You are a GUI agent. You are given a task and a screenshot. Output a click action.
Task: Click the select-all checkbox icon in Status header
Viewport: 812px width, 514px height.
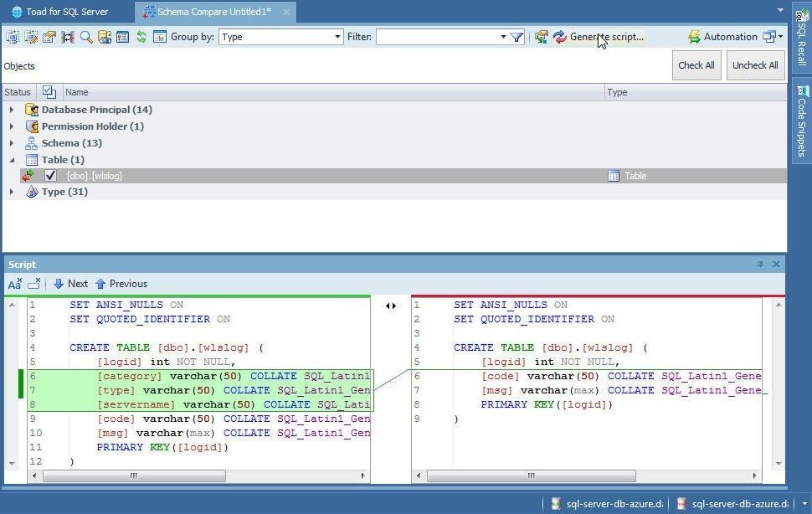49,92
